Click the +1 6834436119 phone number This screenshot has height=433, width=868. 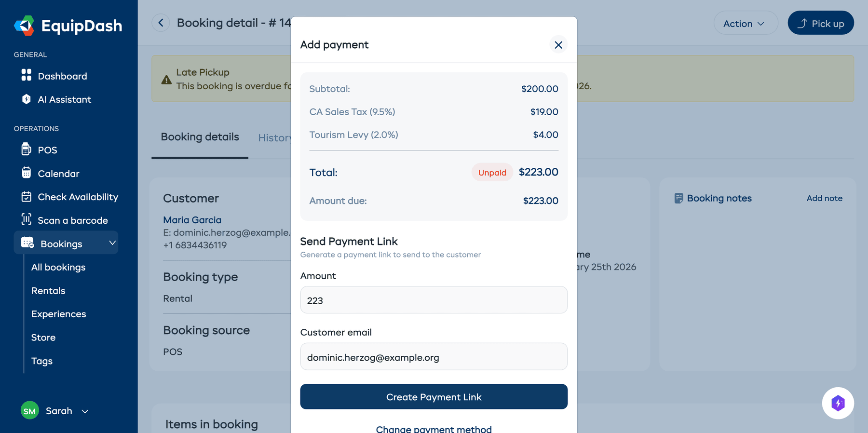pyautogui.click(x=195, y=245)
